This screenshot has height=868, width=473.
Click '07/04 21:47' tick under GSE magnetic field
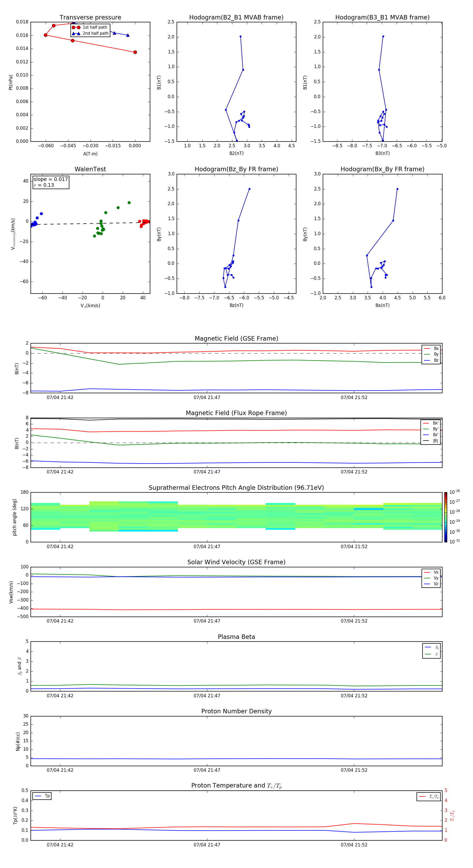pyautogui.click(x=207, y=398)
